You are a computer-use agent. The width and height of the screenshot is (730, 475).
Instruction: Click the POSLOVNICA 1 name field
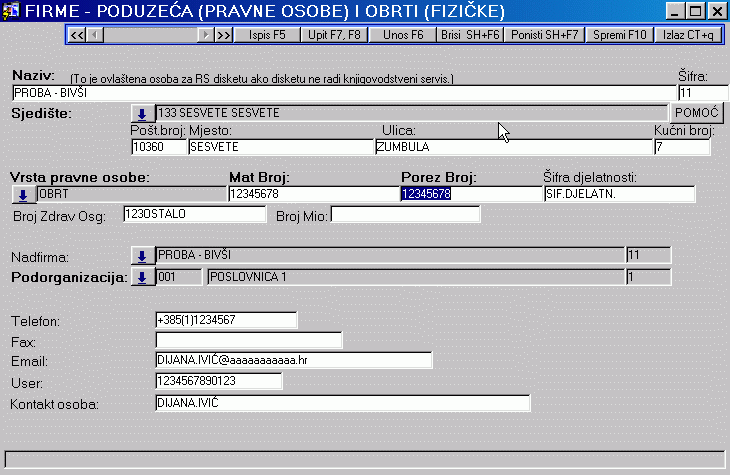pos(416,277)
